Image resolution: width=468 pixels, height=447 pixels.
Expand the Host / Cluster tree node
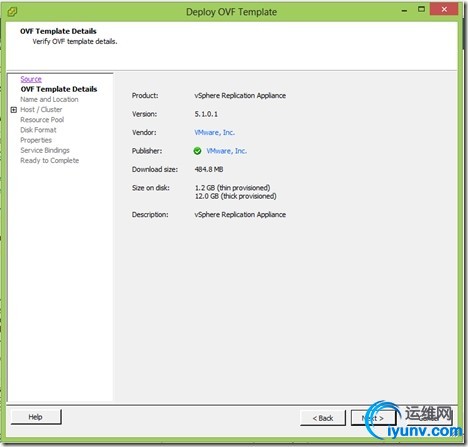point(14,110)
